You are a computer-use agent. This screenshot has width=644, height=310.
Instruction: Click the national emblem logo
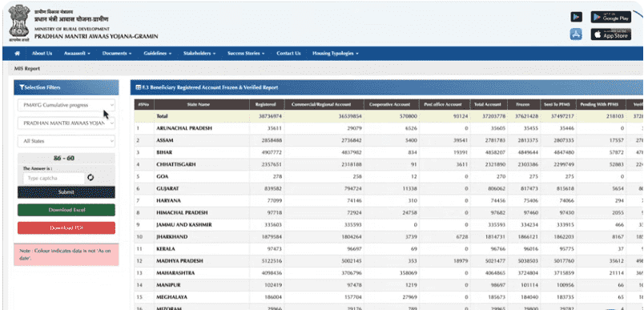[19, 23]
